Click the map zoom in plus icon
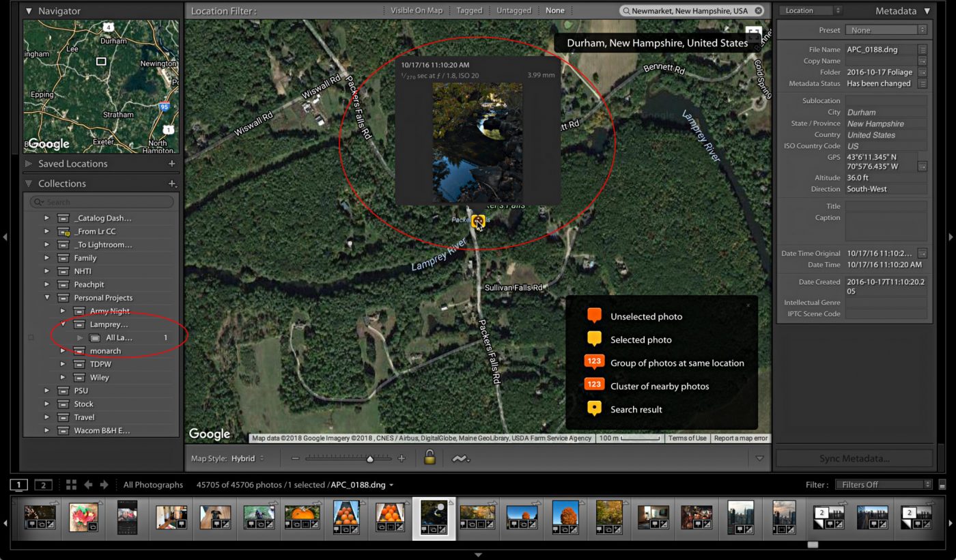 [x=402, y=458]
